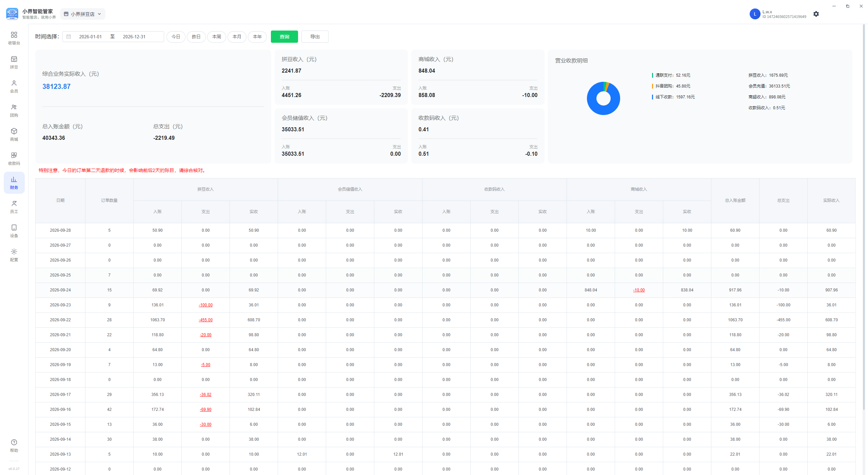Click the 导出 export button
The width and height of the screenshot is (868, 475).
315,37
